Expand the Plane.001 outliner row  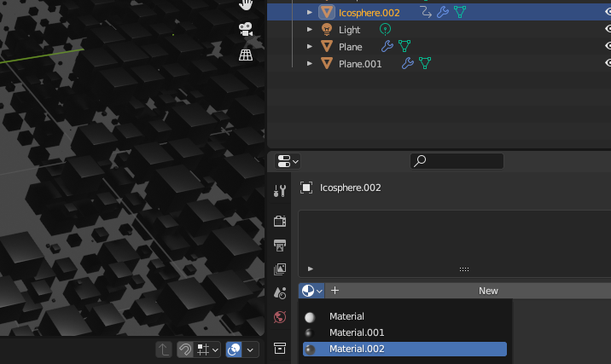point(310,63)
